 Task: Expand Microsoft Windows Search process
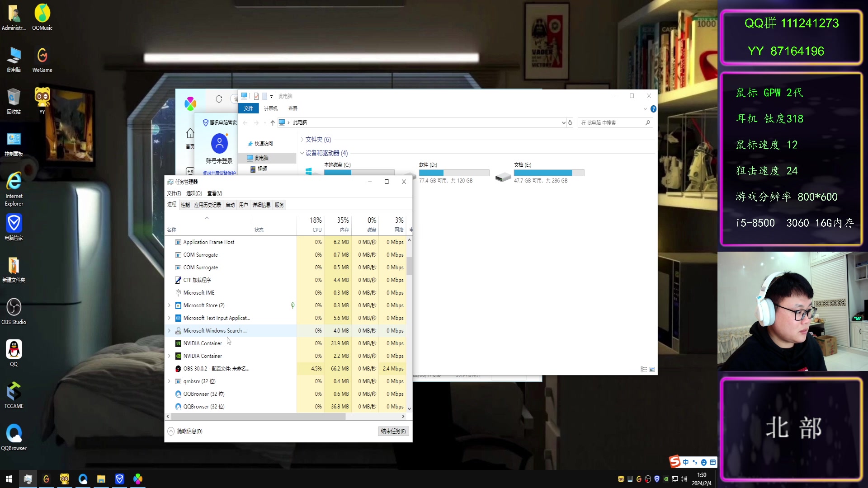[x=170, y=331]
